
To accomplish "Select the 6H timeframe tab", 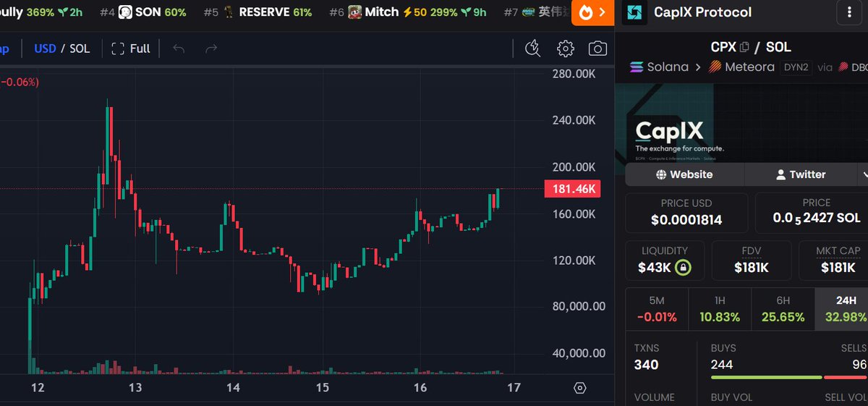I will tap(783, 309).
